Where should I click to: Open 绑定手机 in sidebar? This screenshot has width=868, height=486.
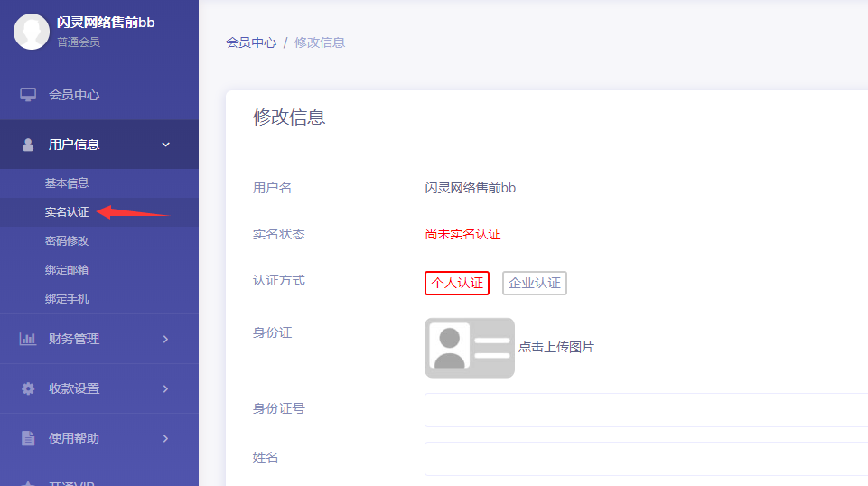(x=67, y=299)
